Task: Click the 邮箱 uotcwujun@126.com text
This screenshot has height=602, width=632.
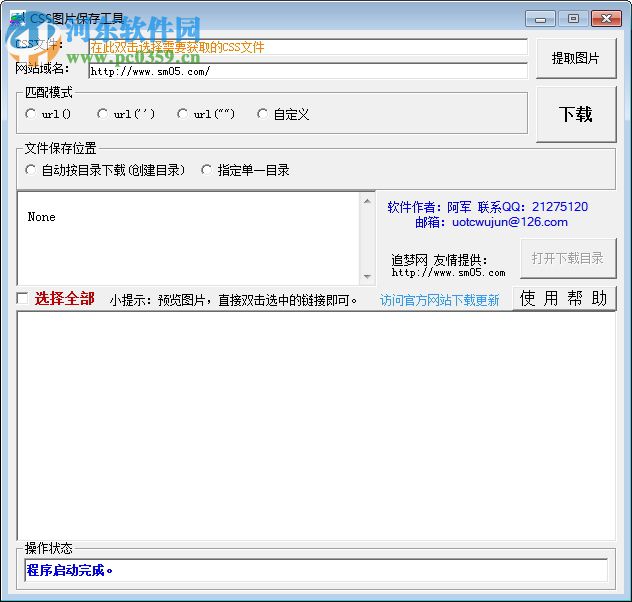Action: coord(491,222)
